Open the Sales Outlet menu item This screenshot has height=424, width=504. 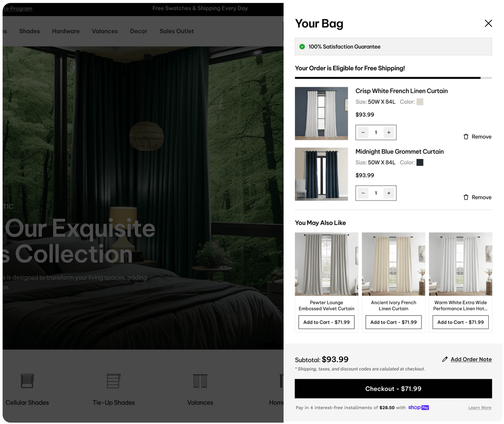point(177,31)
